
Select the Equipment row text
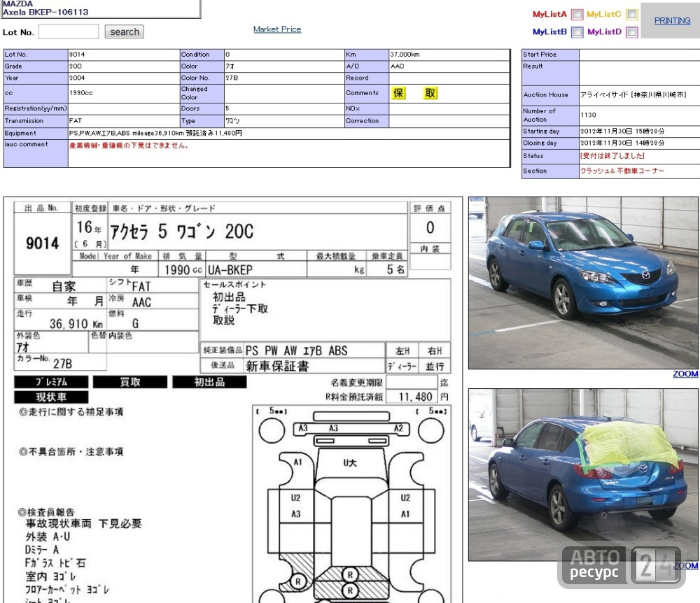tap(155, 133)
